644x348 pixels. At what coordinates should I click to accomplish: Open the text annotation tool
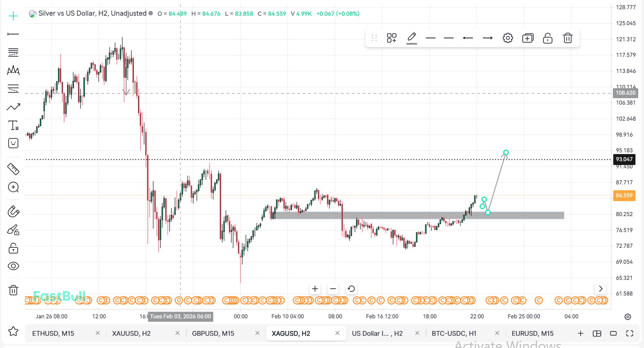(x=13, y=125)
